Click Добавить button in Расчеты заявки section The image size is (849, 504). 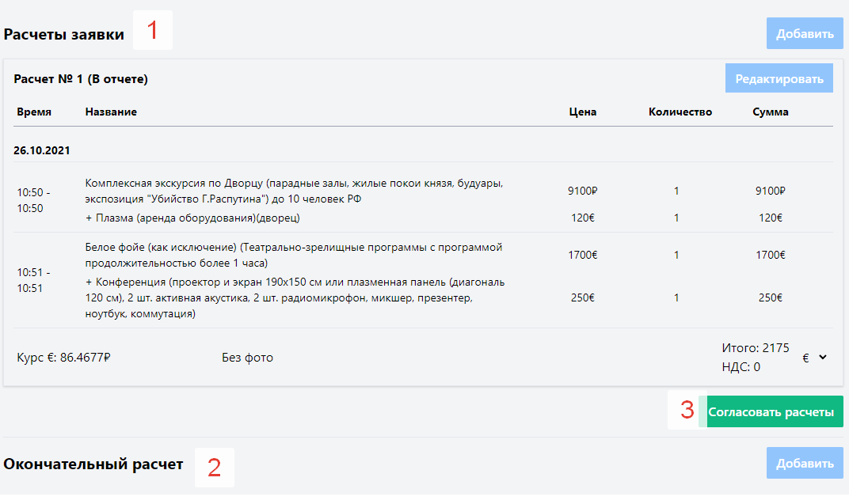pos(804,34)
